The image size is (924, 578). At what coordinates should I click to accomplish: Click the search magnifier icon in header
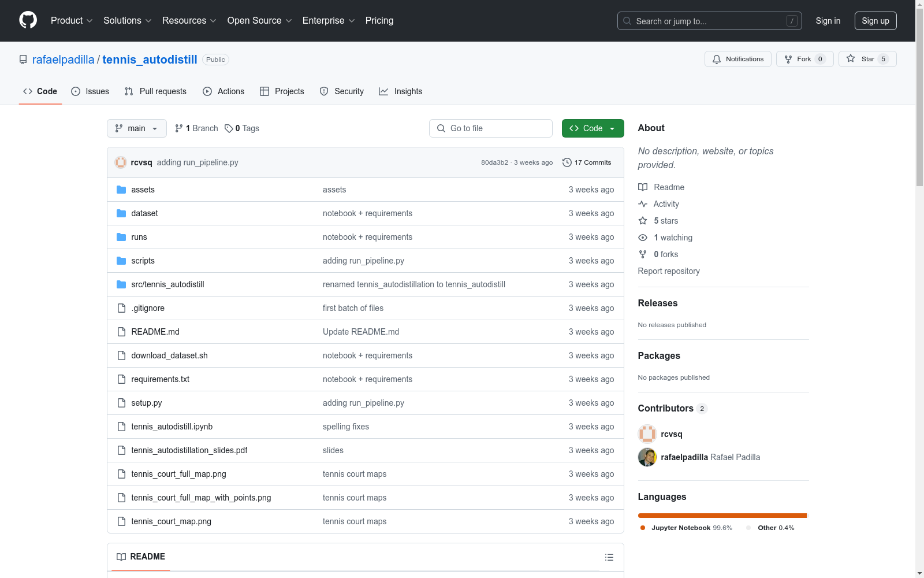[x=627, y=21]
